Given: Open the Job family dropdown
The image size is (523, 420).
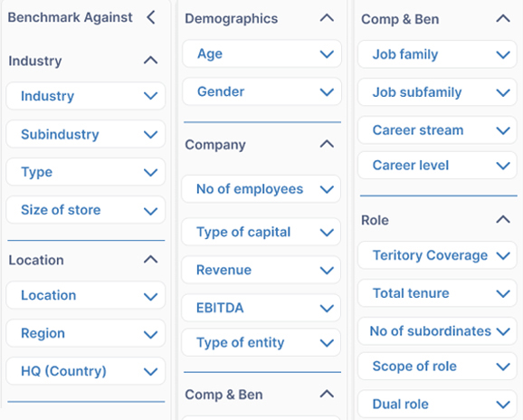Looking at the screenshot, I should click(x=437, y=54).
